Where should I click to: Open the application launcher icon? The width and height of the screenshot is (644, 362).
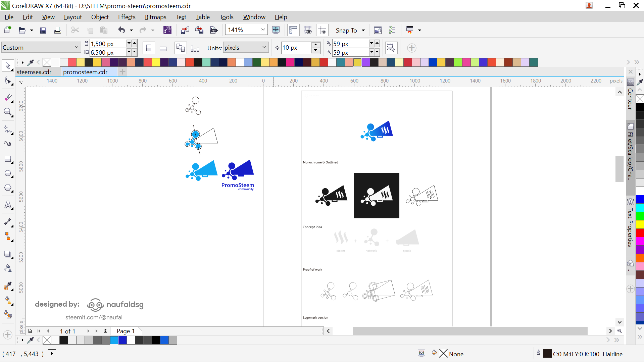(409, 30)
